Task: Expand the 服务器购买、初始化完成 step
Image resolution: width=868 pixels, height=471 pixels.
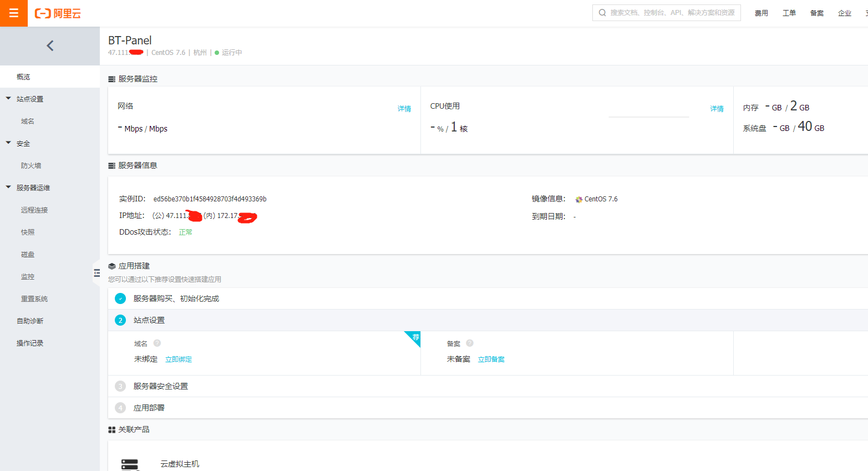Action: 488,298
